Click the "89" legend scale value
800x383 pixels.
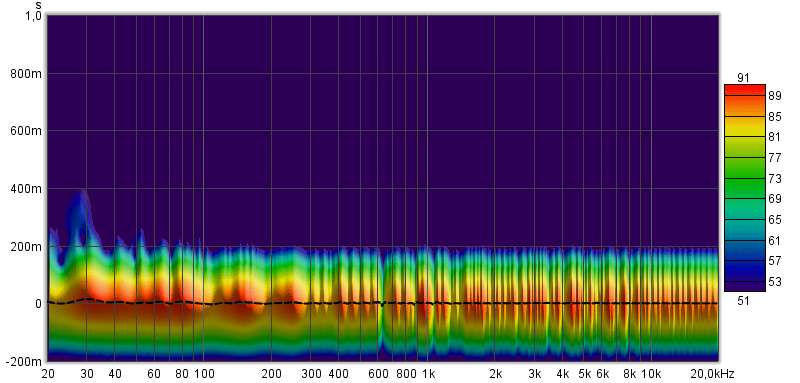point(776,96)
